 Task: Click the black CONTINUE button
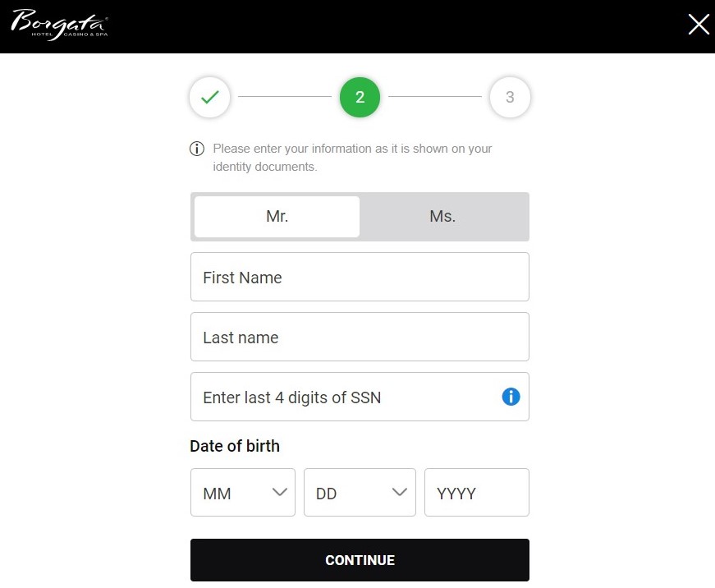pos(360,560)
